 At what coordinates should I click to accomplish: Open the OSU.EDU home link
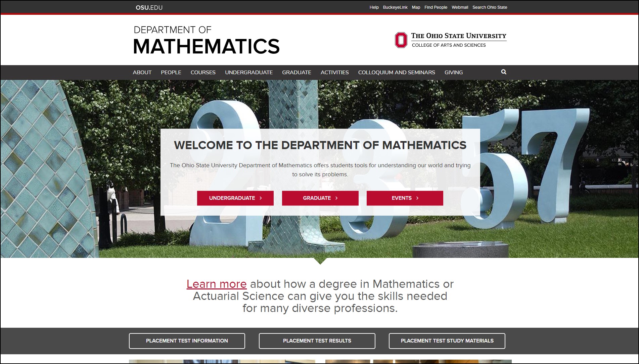(149, 7)
